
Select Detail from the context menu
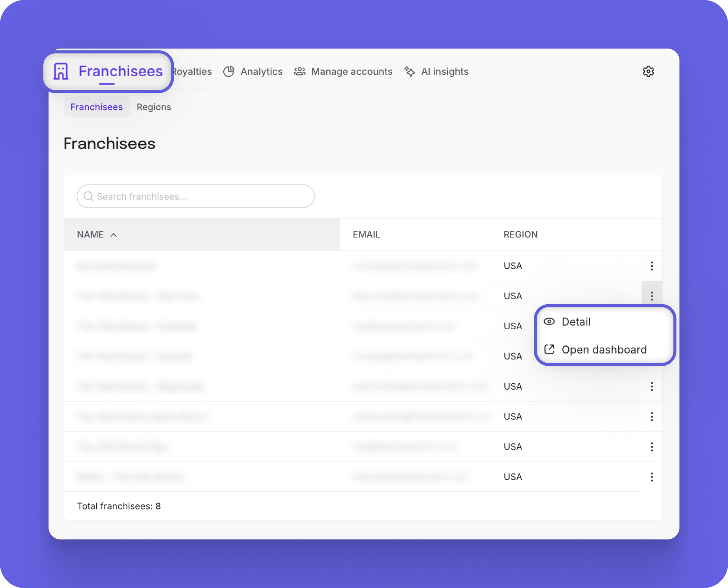tap(576, 322)
